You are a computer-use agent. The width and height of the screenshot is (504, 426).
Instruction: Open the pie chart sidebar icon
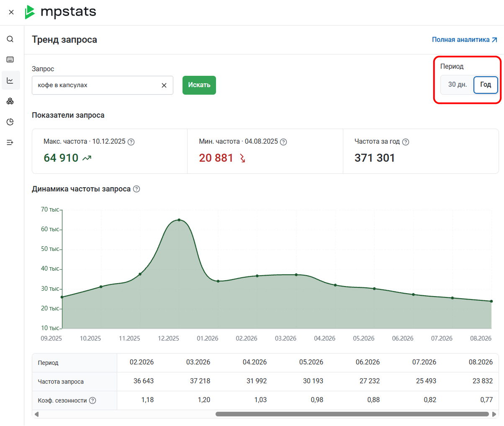click(10, 122)
